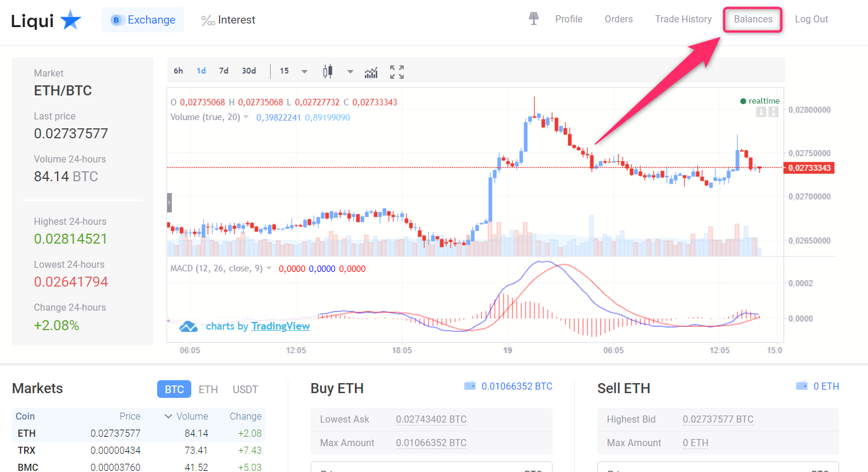Click the Liqui blue star logo

click(71, 20)
